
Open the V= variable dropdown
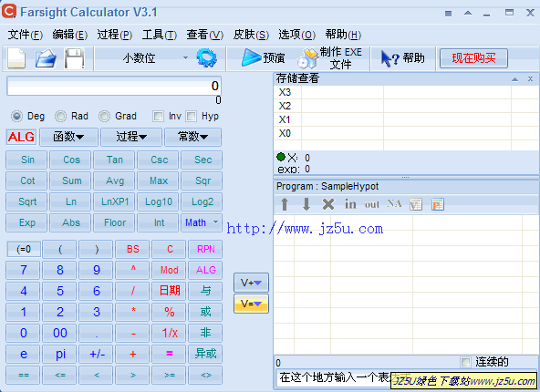pos(251,304)
